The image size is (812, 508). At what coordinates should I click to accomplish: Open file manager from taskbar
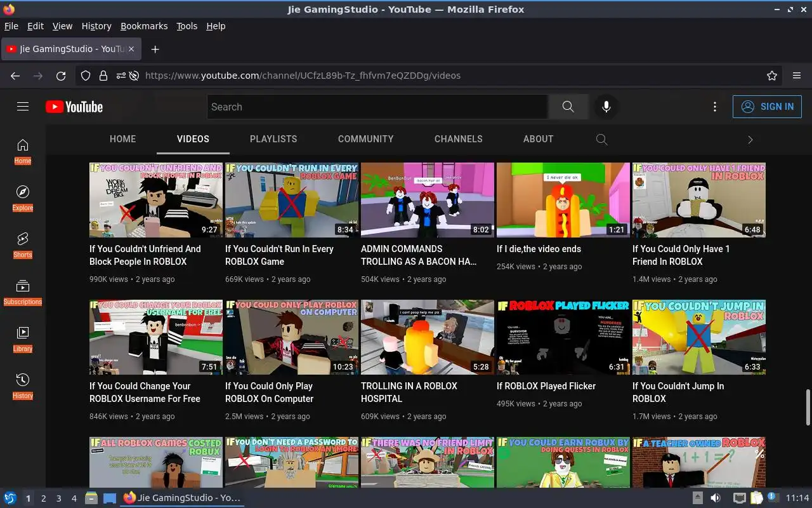click(x=91, y=498)
